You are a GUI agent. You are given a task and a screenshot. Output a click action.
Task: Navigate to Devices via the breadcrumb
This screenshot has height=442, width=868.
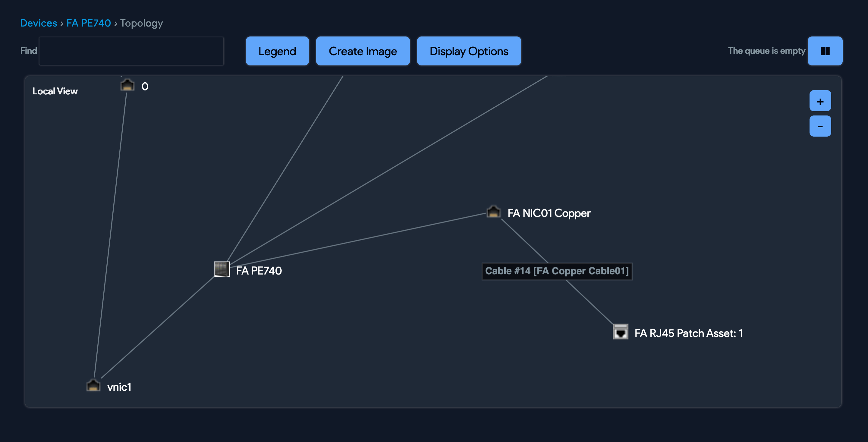(x=38, y=23)
